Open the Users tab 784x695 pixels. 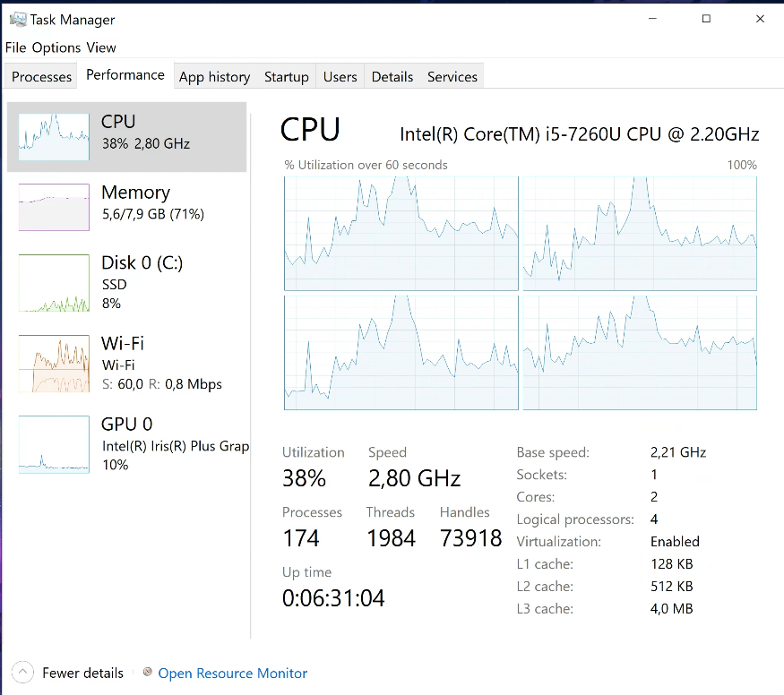coord(340,77)
